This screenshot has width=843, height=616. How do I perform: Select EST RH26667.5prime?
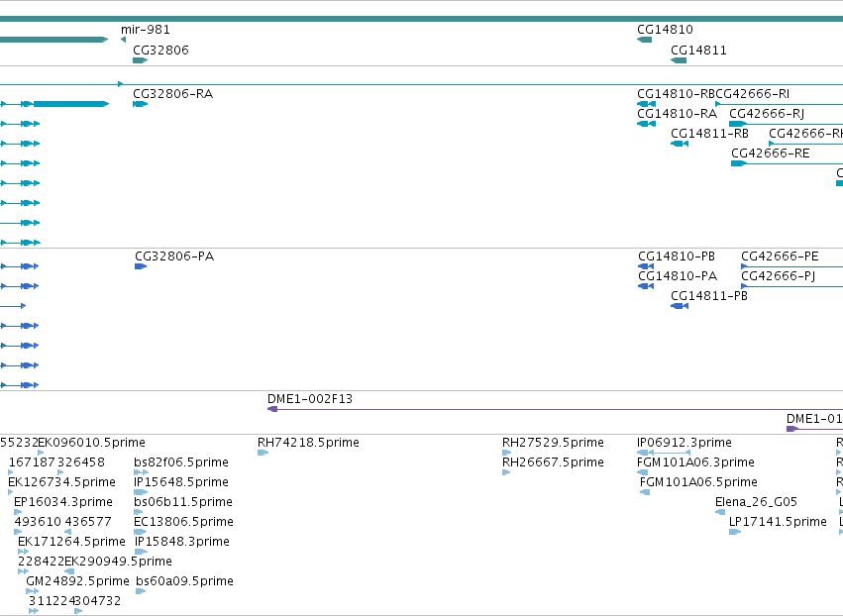553,462
